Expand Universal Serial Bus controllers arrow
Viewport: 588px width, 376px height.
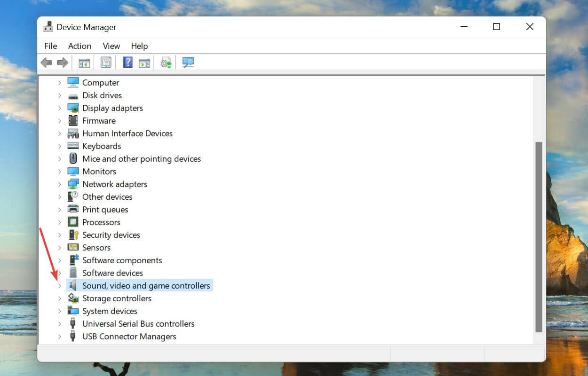[x=59, y=324]
